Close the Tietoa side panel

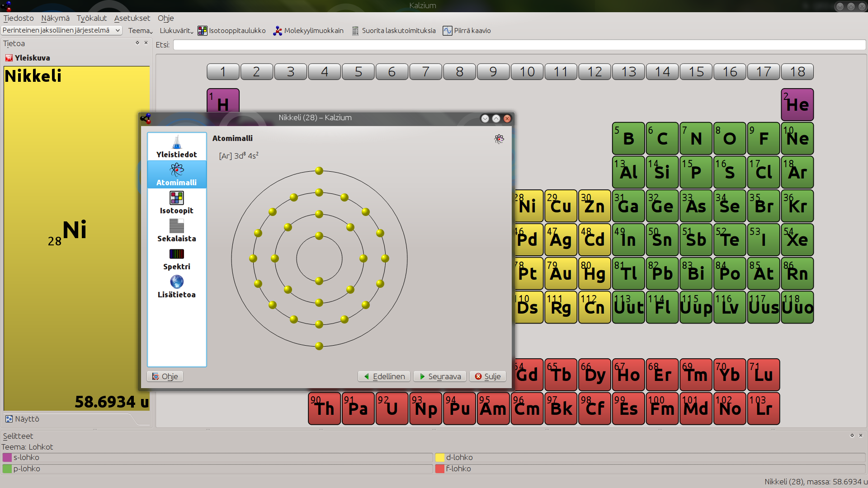146,43
